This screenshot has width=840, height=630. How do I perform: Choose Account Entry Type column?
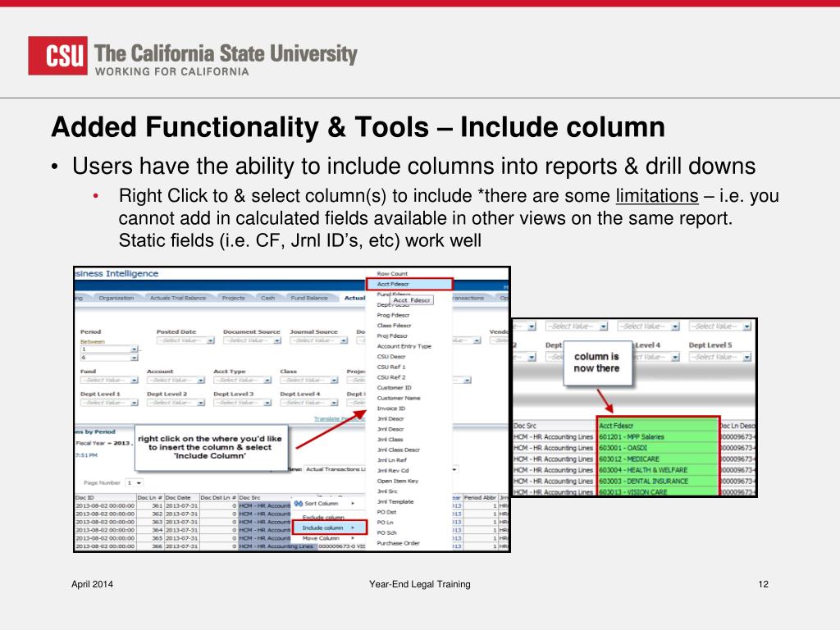(404, 346)
